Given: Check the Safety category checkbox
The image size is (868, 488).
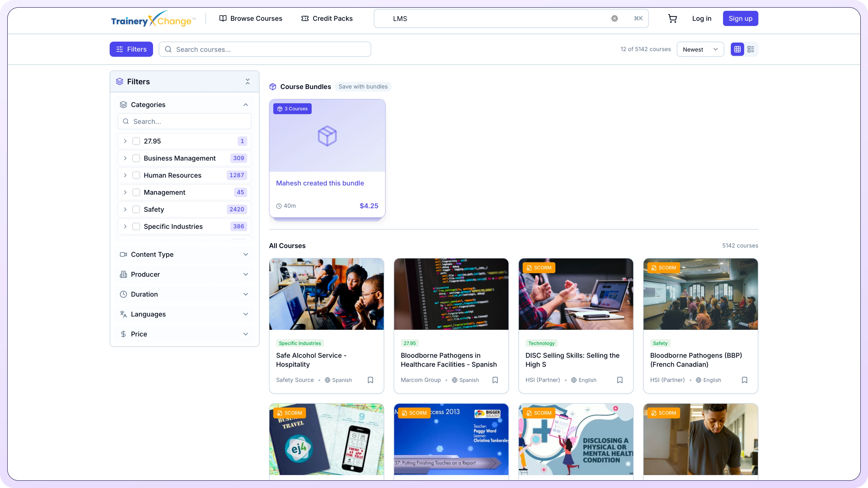Looking at the screenshot, I should click(x=136, y=209).
